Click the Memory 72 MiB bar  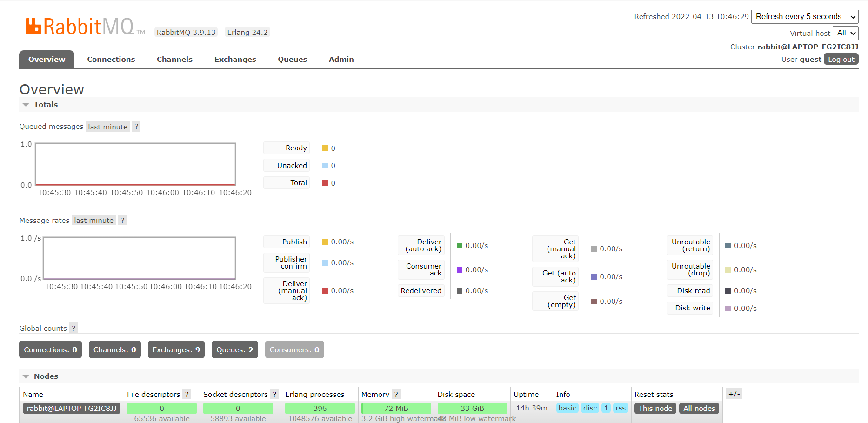(x=396, y=408)
